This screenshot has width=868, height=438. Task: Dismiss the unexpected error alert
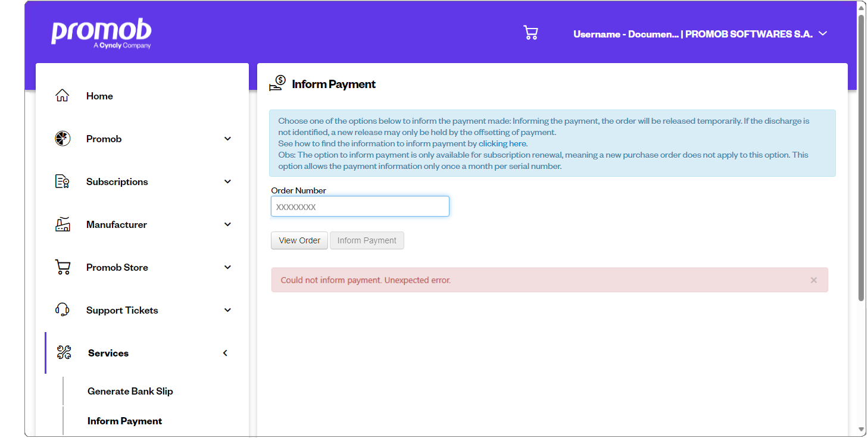814,280
